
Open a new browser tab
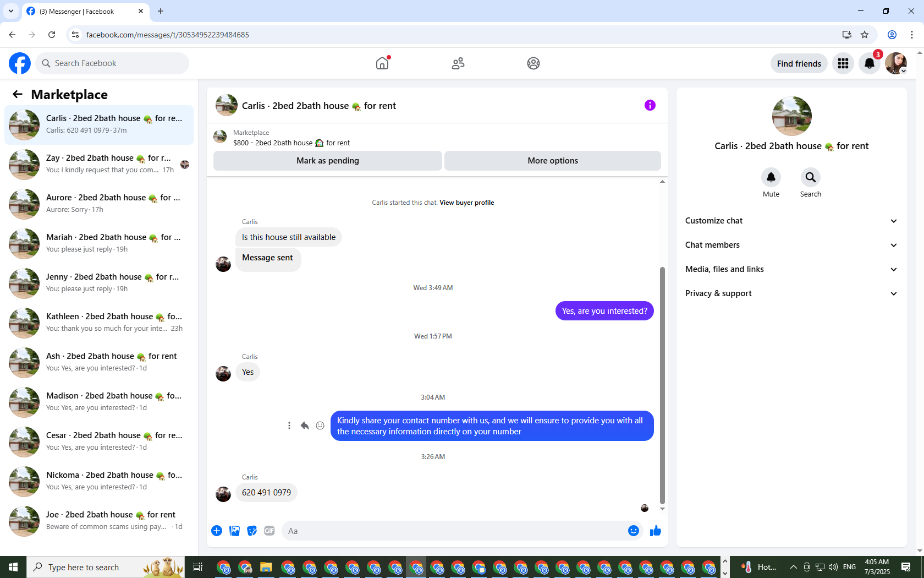coord(161,11)
